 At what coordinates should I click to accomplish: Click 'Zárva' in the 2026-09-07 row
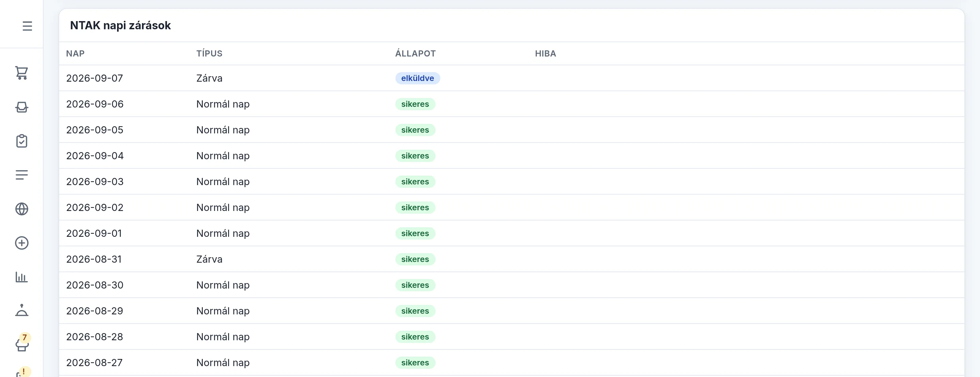pyautogui.click(x=209, y=78)
